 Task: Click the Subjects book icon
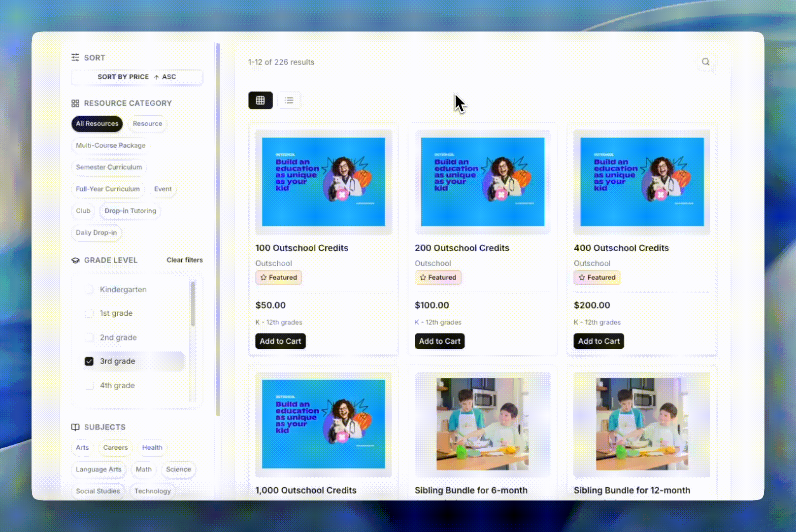pyautogui.click(x=75, y=427)
